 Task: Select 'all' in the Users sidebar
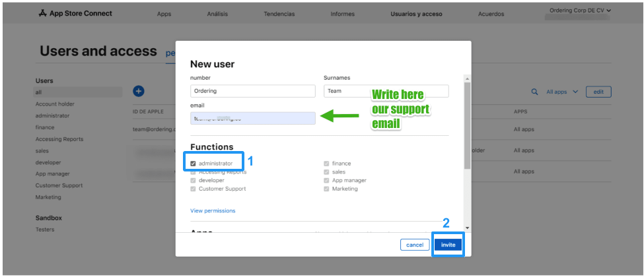(78, 92)
